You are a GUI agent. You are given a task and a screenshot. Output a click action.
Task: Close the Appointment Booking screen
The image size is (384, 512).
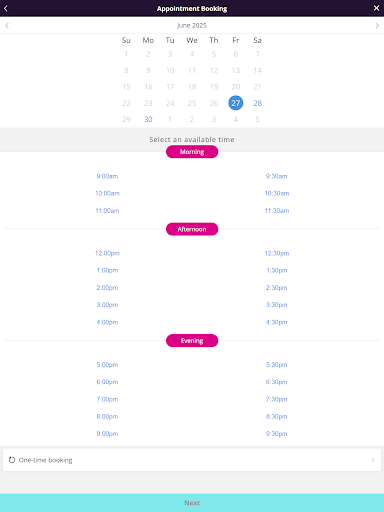[376, 8]
